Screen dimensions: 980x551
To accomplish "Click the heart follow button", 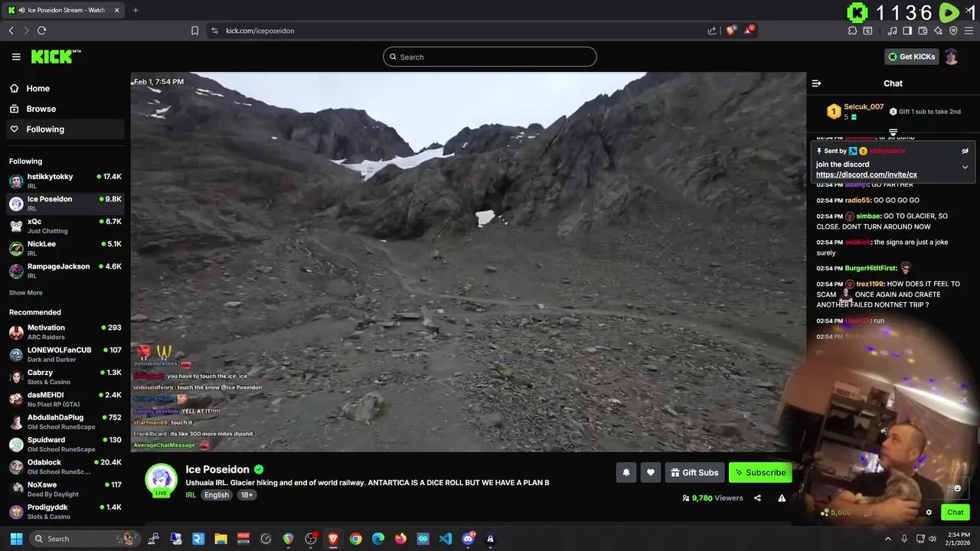I will pyautogui.click(x=650, y=473).
